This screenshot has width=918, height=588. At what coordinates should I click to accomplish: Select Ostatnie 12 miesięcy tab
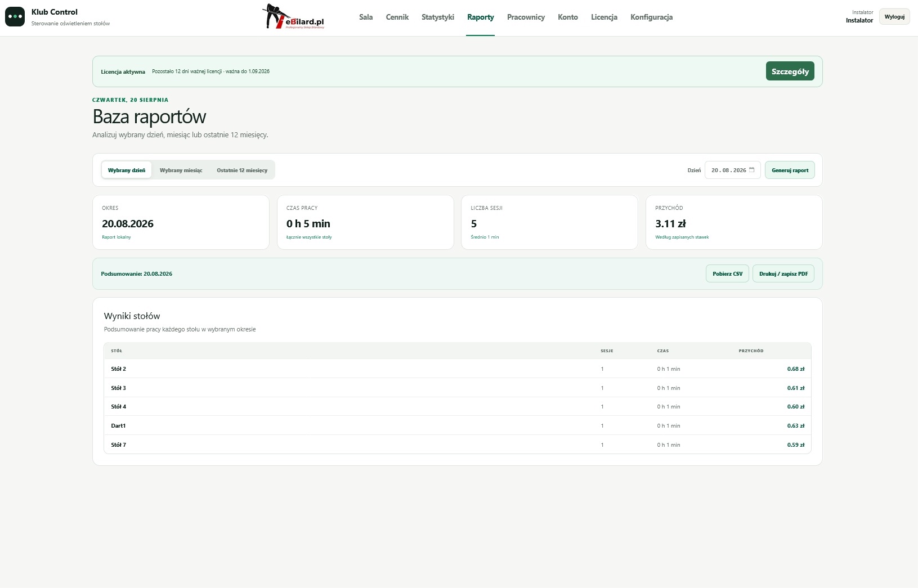pyautogui.click(x=242, y=170)
